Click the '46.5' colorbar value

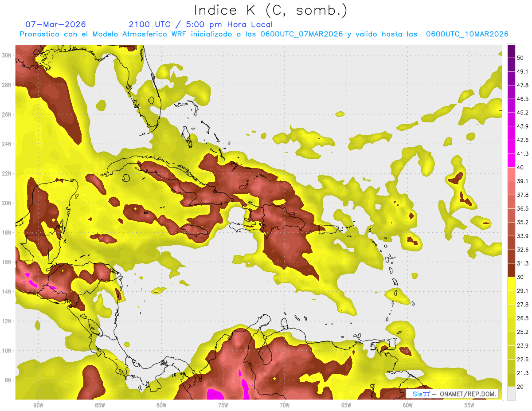click(x=523, y=99)
